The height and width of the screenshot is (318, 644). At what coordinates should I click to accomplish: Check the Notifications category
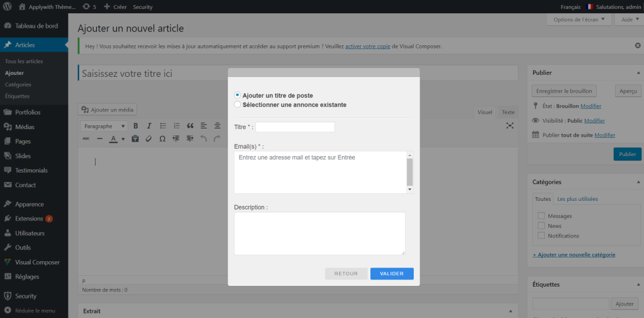[541, 236]
